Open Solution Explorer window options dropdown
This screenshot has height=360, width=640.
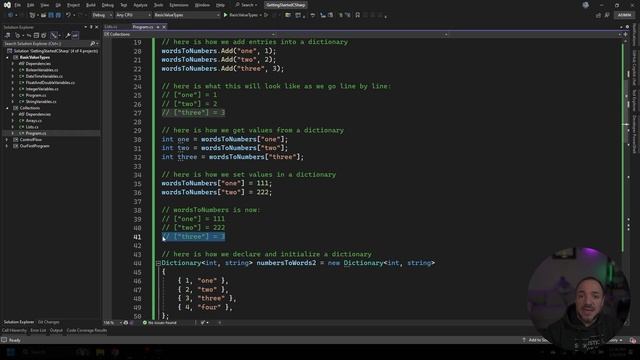pyautogui.click(x=86, y=27)
